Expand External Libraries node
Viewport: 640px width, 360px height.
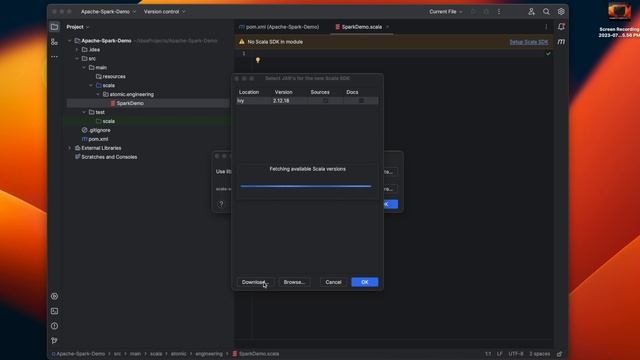coord(69,148)
